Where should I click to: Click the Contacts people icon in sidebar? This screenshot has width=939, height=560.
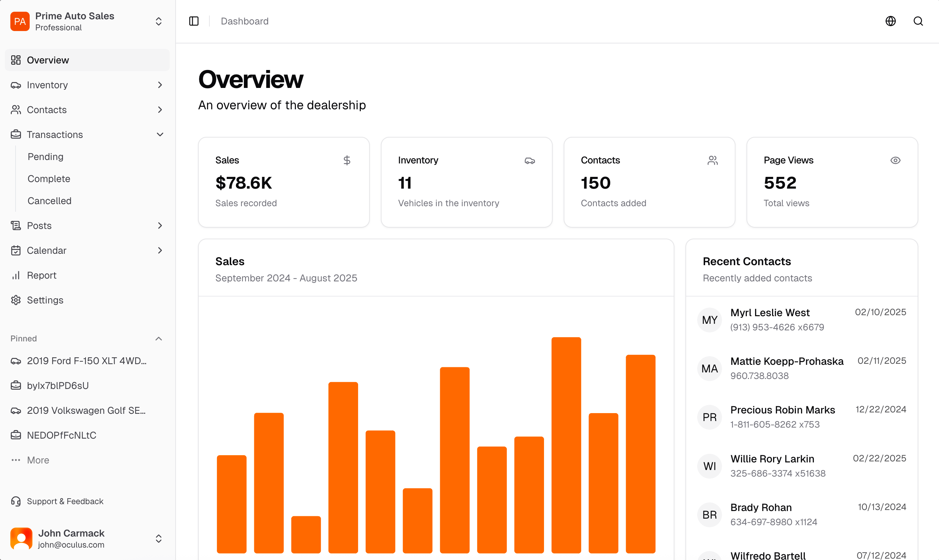16,110
